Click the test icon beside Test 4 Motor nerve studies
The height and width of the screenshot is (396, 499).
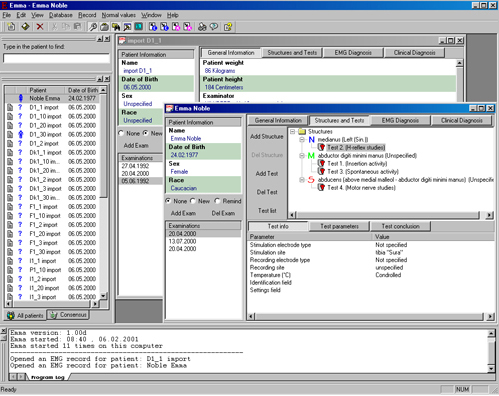point(321,188)
